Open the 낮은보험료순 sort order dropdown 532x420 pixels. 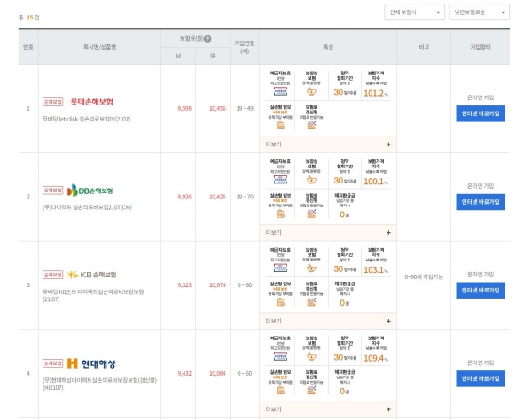pos(479,12)
